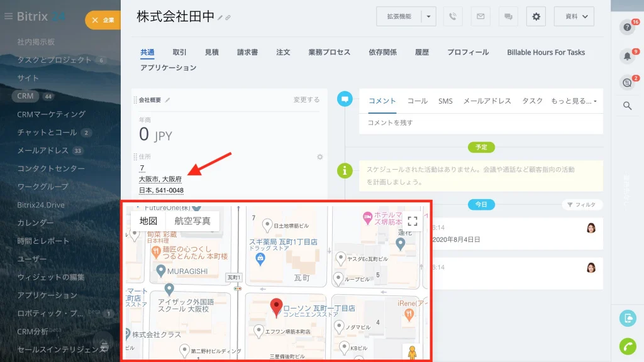The height and width of the screenshot is (362, 644).
Task: Select the タスク timeline tab
Action: (x=532, y=101)
